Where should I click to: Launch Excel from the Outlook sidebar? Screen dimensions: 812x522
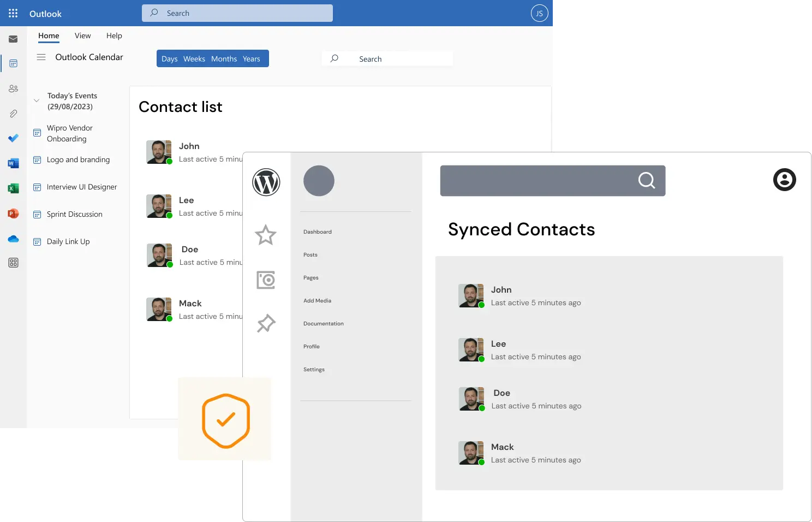pyautogui.click(x=14, y=188)
